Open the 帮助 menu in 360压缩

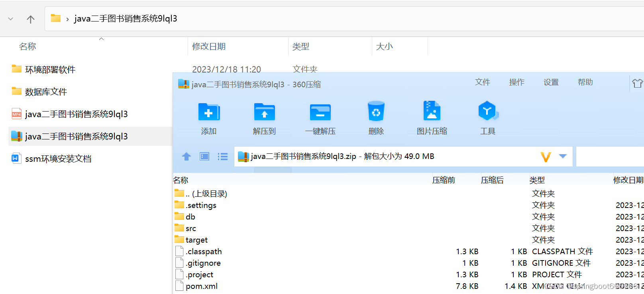pos(585,82)
